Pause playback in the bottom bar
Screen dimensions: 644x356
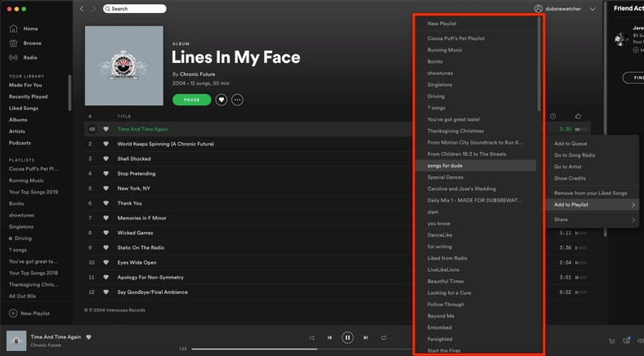pyautogui.click(x=347, y=337)
